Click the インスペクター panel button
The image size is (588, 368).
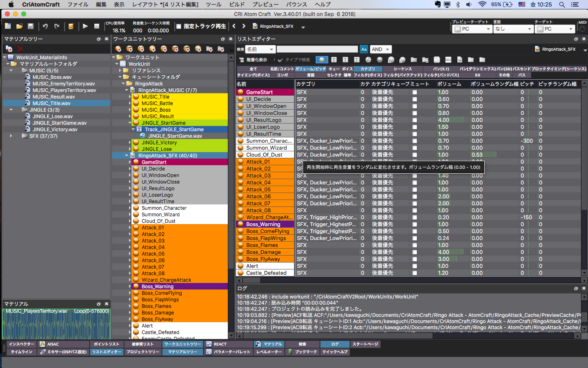(x=22, y=344)
